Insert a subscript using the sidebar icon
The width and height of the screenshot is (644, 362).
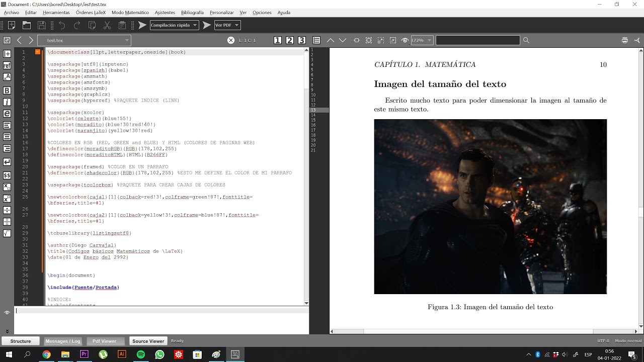click(x=7, y=187)
